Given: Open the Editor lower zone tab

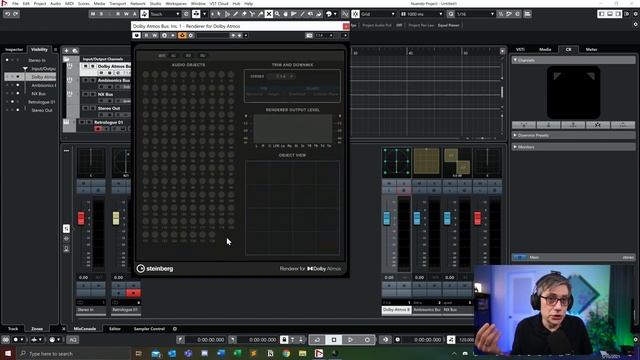Looking at the screenshot, I should [x=115, y=329].
